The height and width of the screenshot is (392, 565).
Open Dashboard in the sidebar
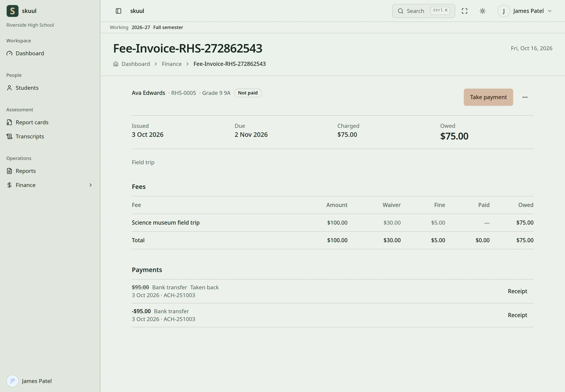point(30,53)
